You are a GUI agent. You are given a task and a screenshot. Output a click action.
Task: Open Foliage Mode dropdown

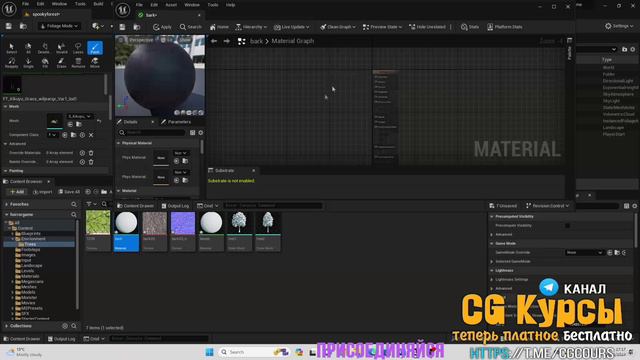59,26
